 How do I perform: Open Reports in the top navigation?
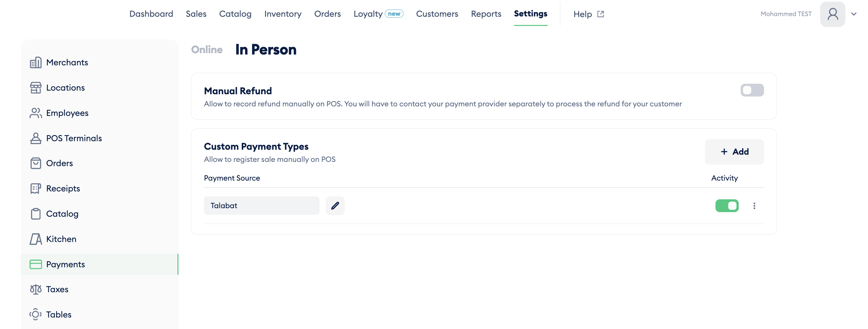coord(486,14)
